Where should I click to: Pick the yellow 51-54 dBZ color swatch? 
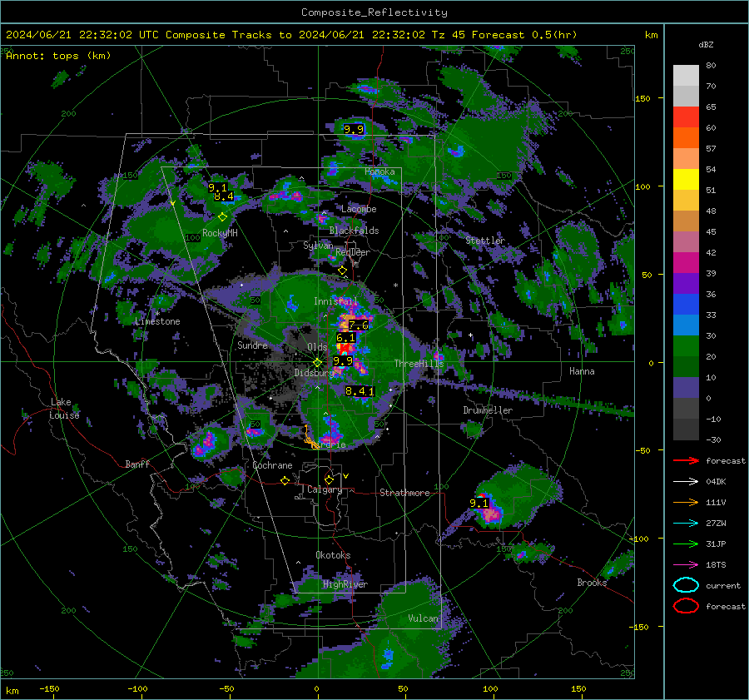(x=686, y=180)
